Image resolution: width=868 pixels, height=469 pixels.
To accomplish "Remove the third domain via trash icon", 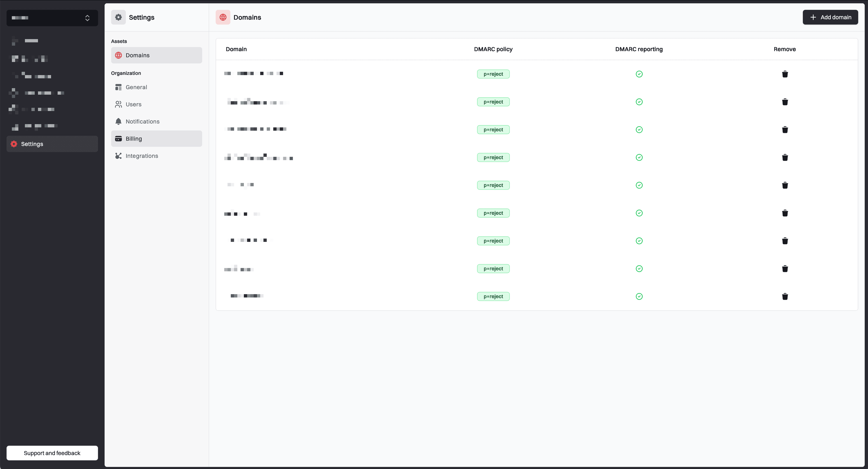I will 785,129.
